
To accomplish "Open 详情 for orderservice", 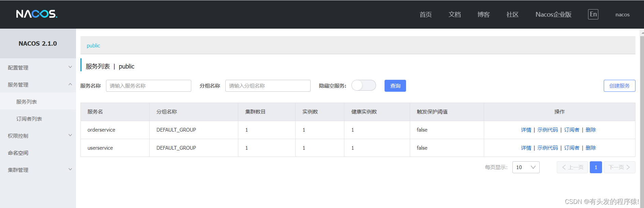I will tap(526, 130).
